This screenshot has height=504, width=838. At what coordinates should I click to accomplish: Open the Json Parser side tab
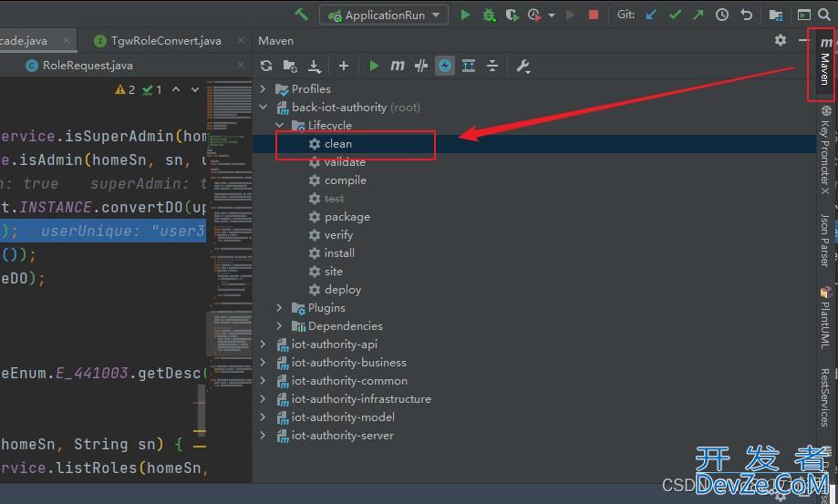coord(825,240)
